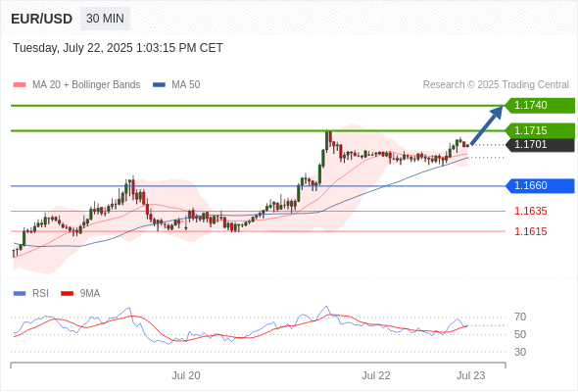This screenshot has width=578, height=392.
Task: Toggle the MA 50 legend label
Action: pyautogui.click(x=186, y=85)
